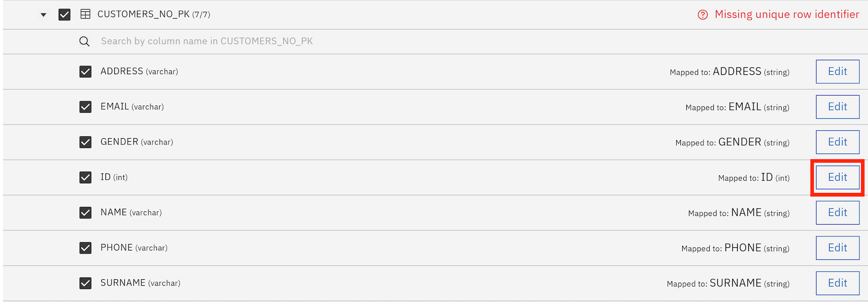Viewport: 868px width, 302px height.
Task: Edit the EMAIL column mapping
Action: tap(838, 107)
